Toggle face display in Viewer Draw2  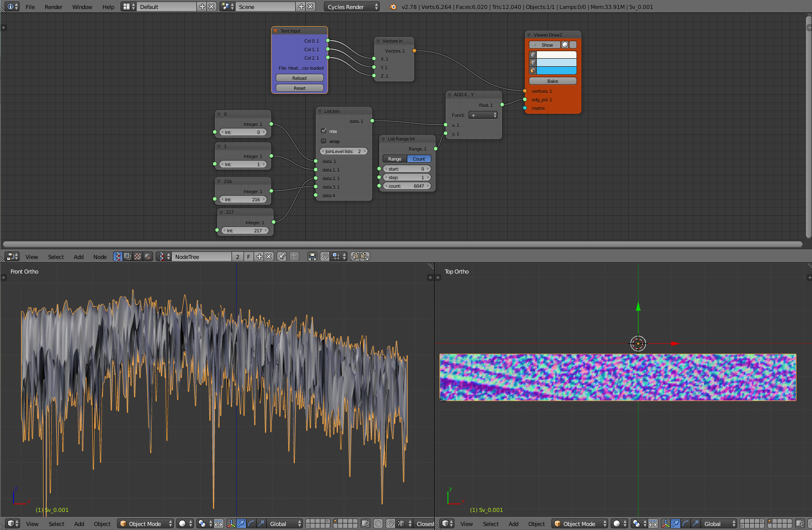(533, 71)
